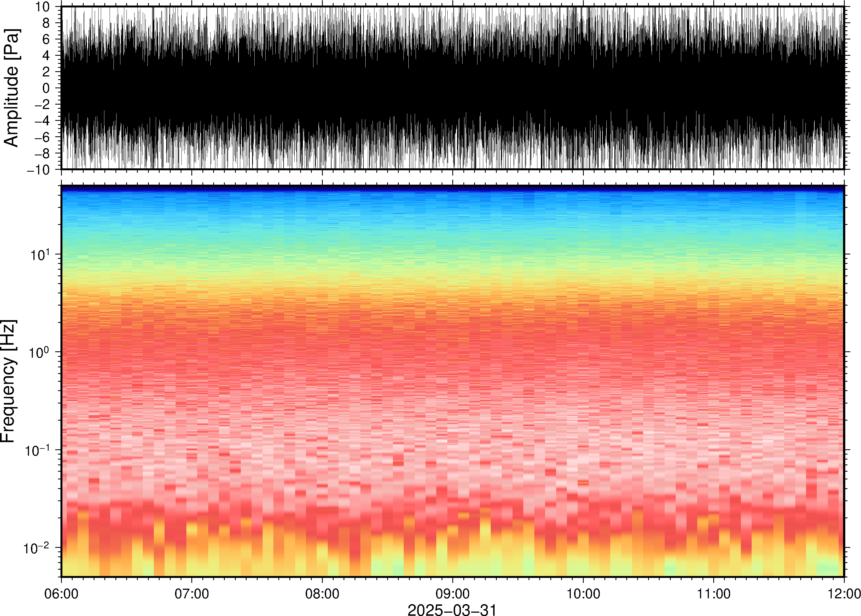This screenshot has height=616, width=861.
Task: Click amplitude tick label 10
Action: (x=43, y=7)
